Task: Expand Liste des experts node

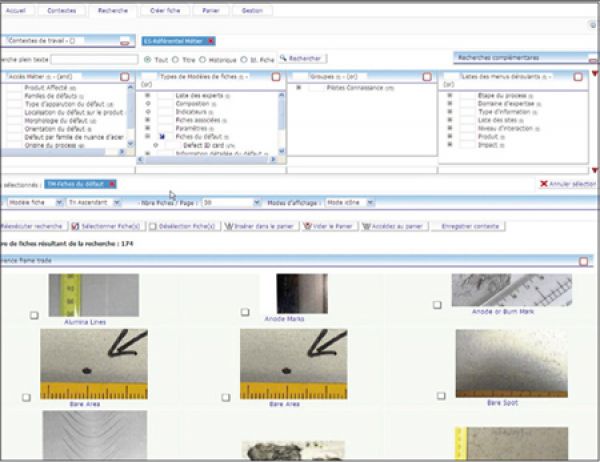Action: coord(148,95)
